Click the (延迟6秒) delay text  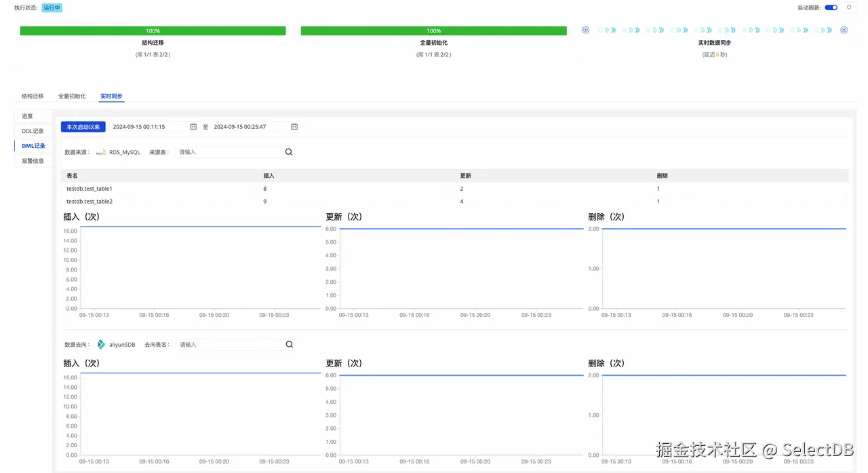click(715, 54)
